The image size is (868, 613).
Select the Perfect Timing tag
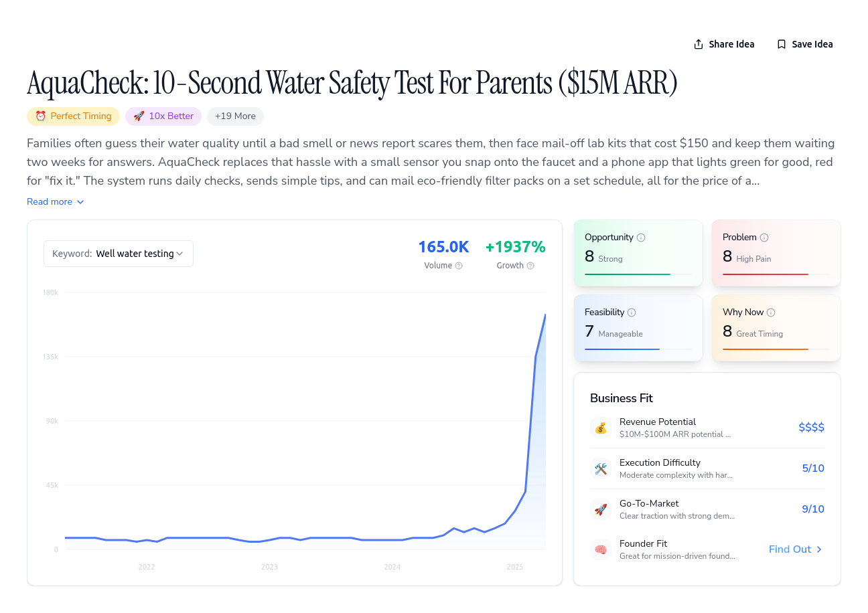click(x=73, y=116)
